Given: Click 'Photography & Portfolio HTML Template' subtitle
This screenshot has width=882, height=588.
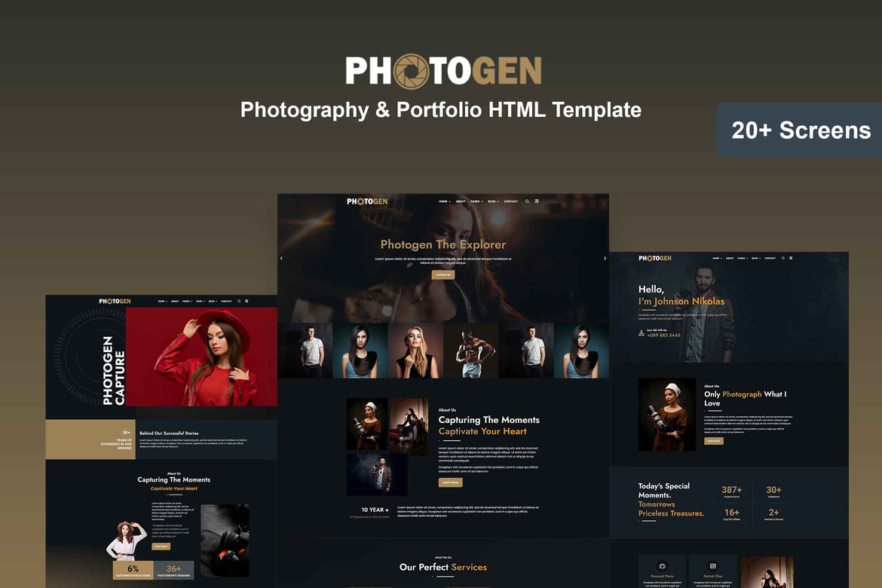Looking at the screenshot, I should [x=441, y=110].
